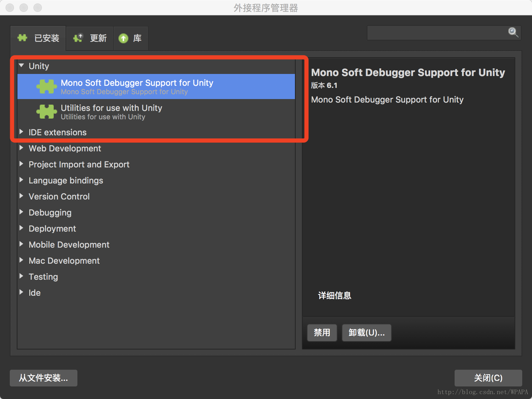Expand the Deployment category triangle
This screenshot has width=532, height=399.
click(21, 228)
